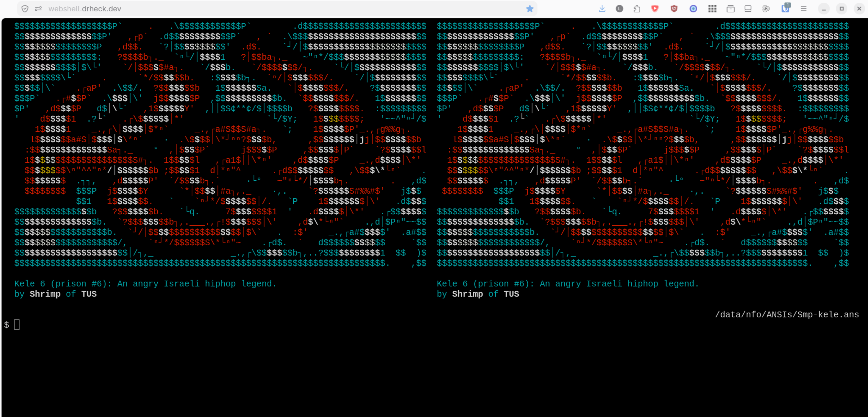Open the overlapping circles extension icon
868x417 pixels.
tap(766, 9)
